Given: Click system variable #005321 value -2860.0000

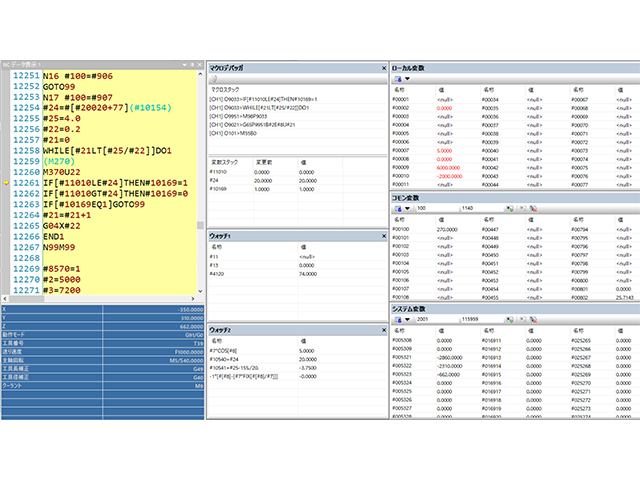Looking at the screenshot, I should click(449, 358).
